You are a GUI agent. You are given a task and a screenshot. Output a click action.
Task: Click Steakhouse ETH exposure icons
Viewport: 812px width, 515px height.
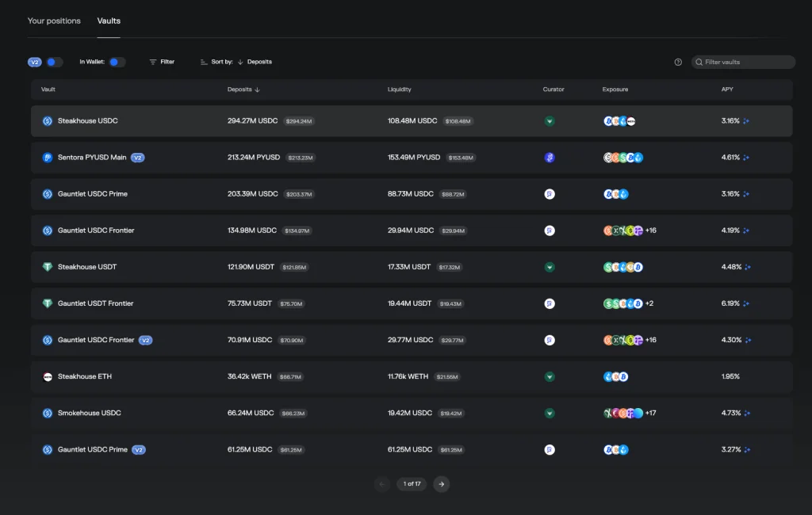(615, 377)
